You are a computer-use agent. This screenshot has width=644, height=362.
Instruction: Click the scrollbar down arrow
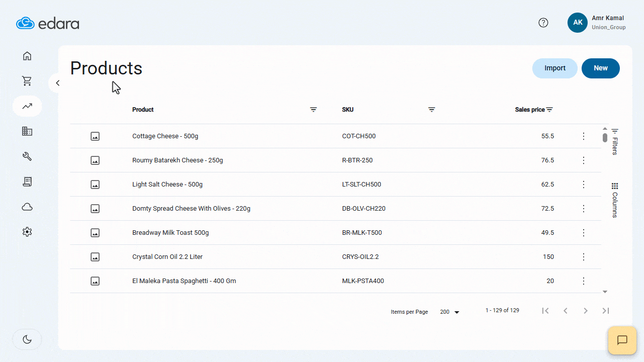605,292
